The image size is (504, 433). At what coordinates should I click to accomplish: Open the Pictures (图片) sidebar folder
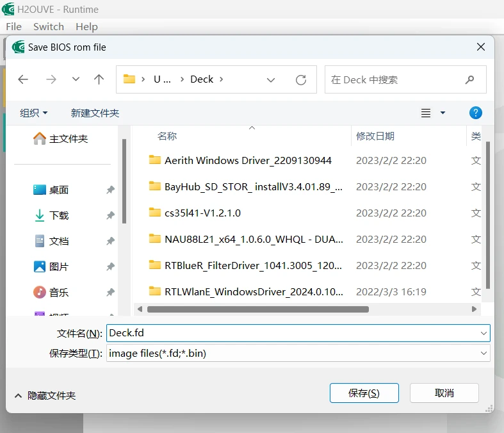click(59, 266)
